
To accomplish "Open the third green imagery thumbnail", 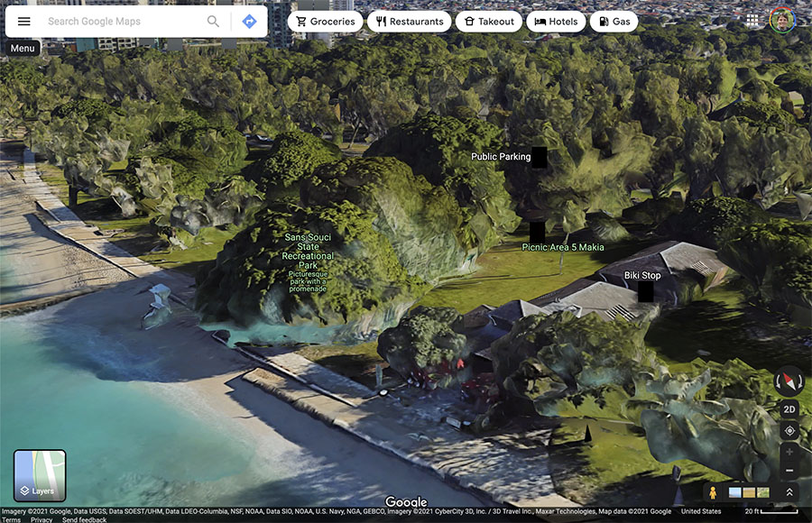I will 762,492.
